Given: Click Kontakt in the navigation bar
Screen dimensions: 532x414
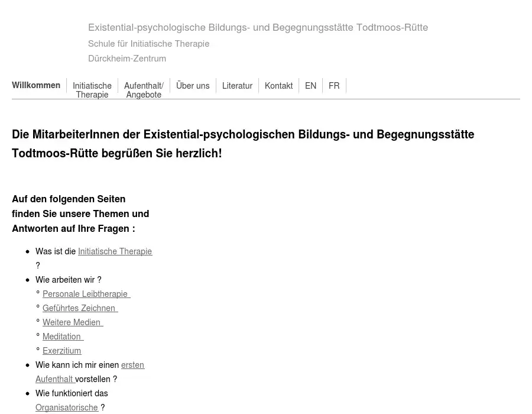Looking at the screenshot, I should click(x=278, y=86).
